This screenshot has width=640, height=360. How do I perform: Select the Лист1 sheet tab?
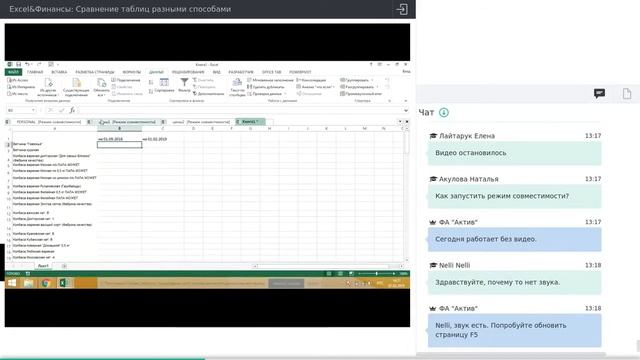(x=43, y=266)
